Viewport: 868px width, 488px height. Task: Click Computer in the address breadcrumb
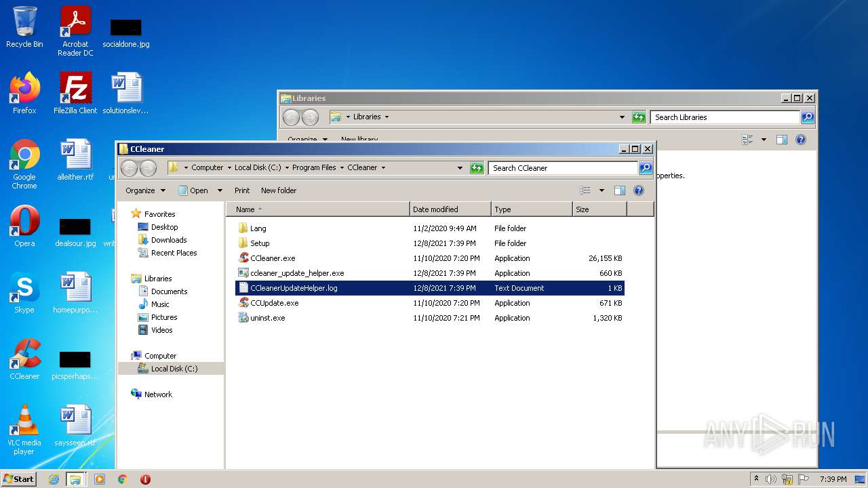(x=207, y=167)
